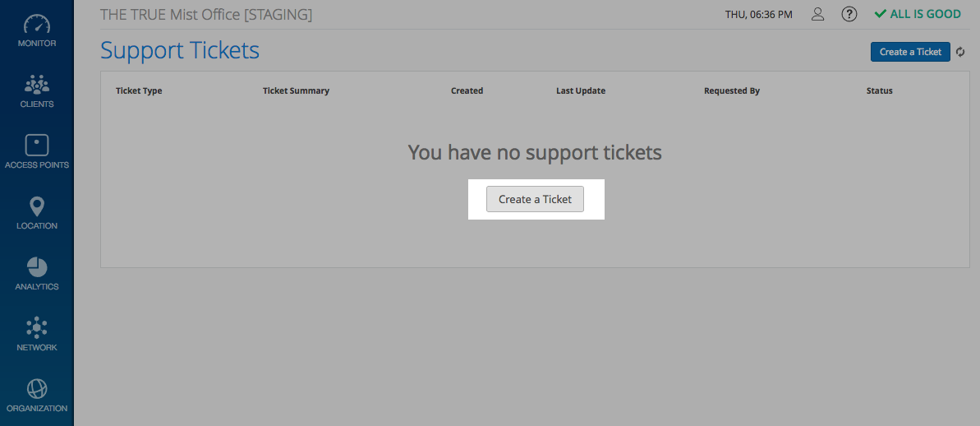Screen dimensions: 980x426
Task: Click the blue Create a Ticket button
Action: tap(910, 52)
